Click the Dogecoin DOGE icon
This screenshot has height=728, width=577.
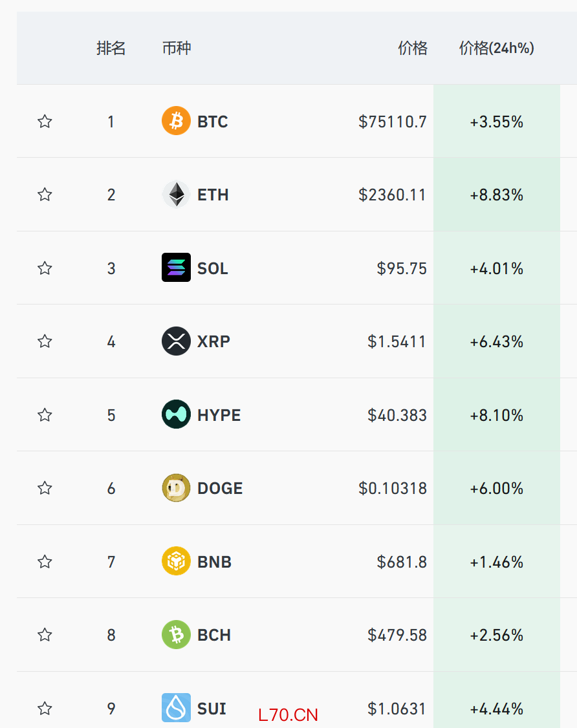[176, 488]
